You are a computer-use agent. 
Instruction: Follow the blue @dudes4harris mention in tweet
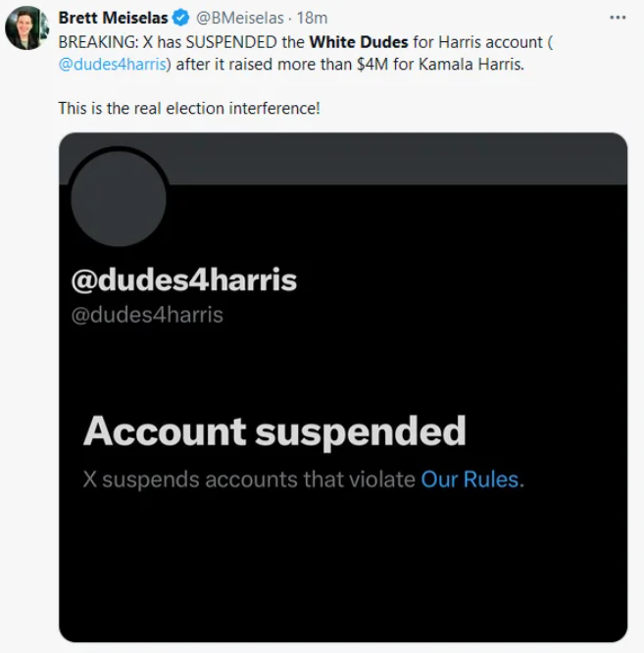click(113, 65)
